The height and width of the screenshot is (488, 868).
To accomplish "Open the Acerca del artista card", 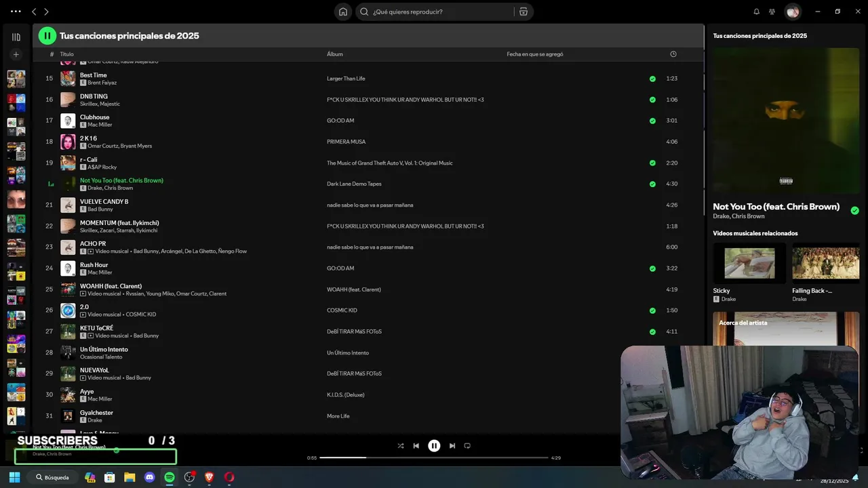I will click(786, 329).
